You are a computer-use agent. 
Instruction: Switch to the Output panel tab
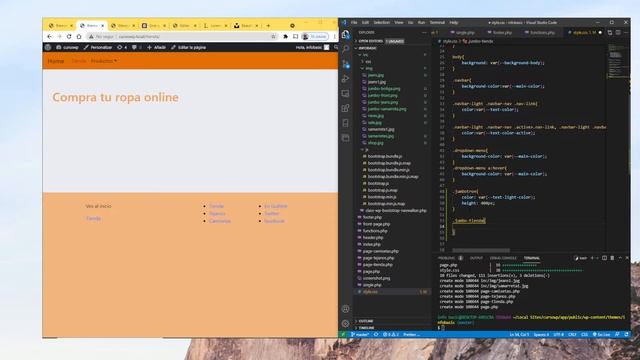click(x=476, y=258)
